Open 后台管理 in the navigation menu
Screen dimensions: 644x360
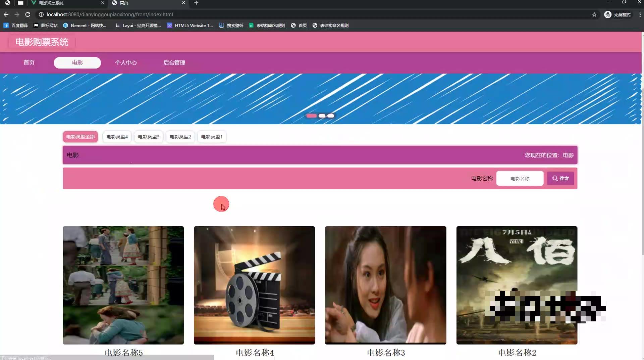174,62
